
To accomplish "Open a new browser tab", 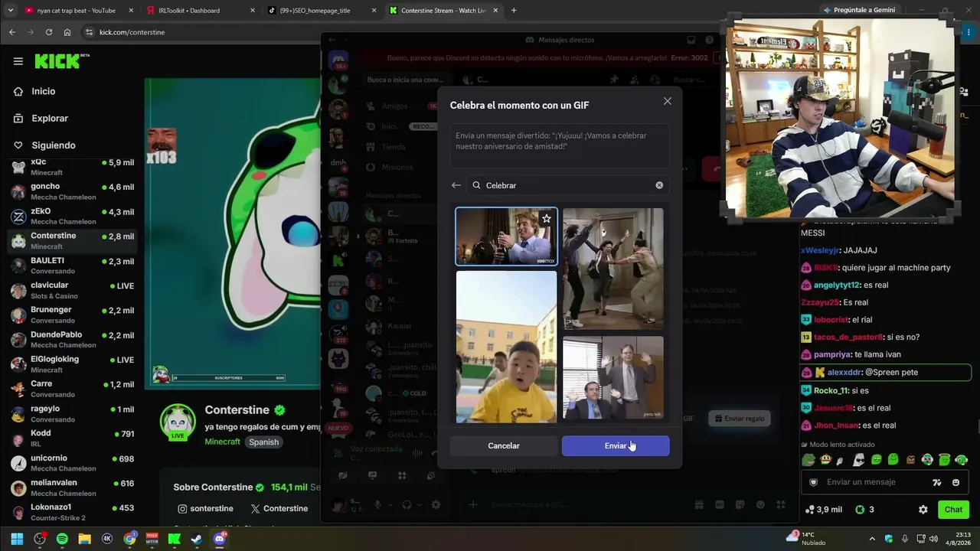I will tap(514, 11).
